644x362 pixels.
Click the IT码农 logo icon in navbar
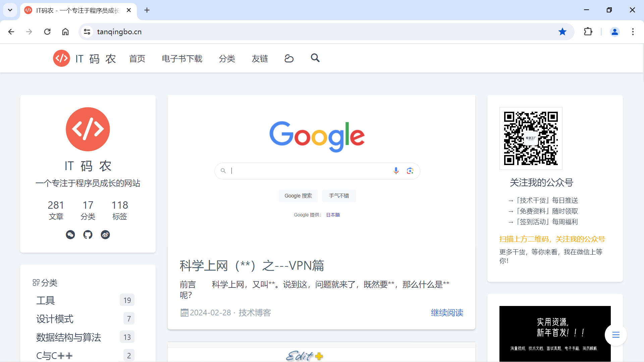61,58
